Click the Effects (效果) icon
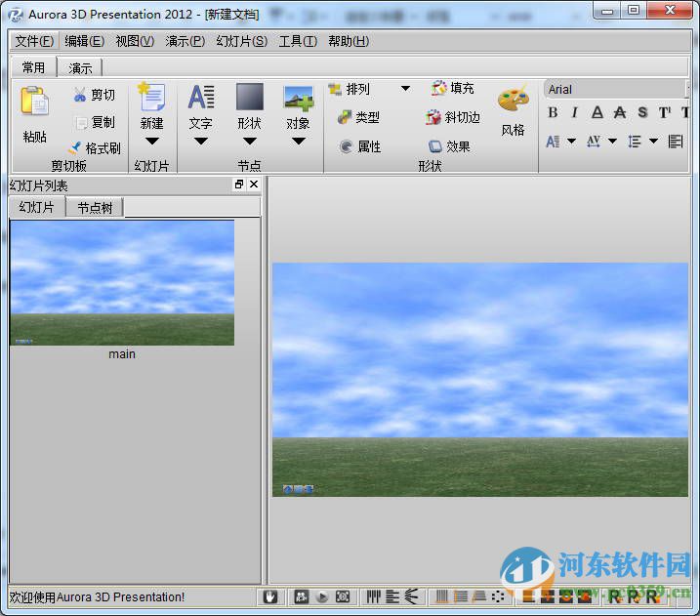700x616 pixels. [434, 146]
